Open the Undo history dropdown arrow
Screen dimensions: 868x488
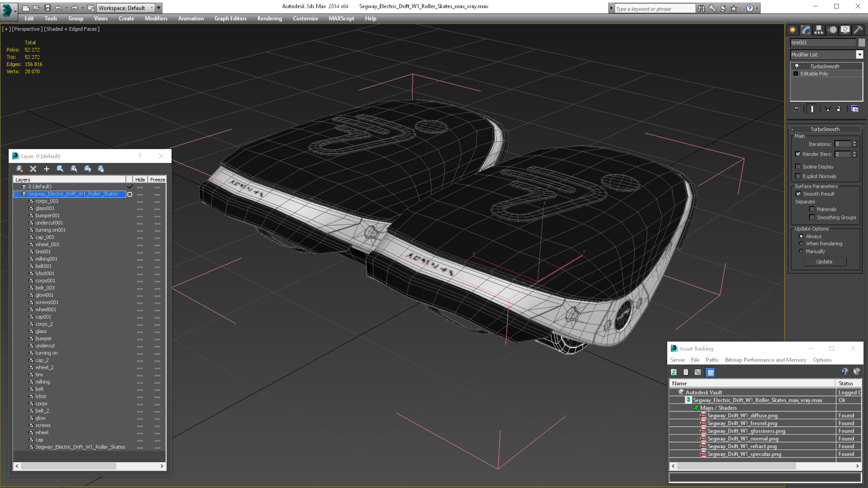tap(66, 8)
